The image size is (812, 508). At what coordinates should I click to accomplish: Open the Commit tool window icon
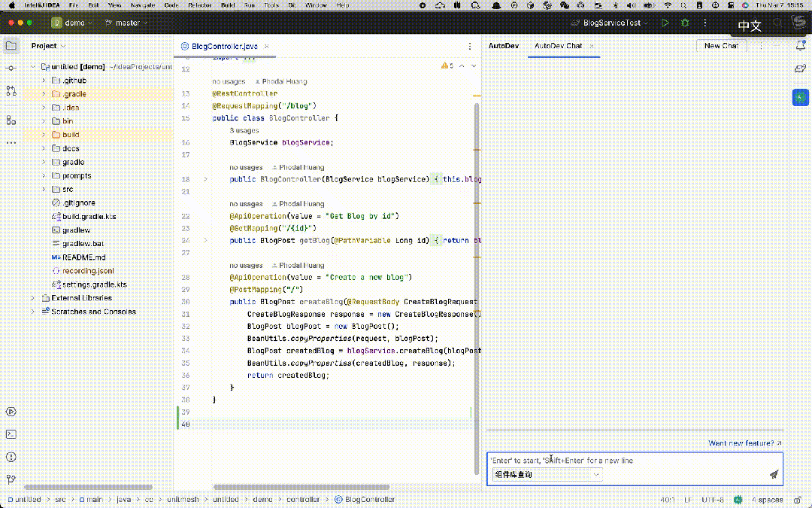(x=11, y=68)
